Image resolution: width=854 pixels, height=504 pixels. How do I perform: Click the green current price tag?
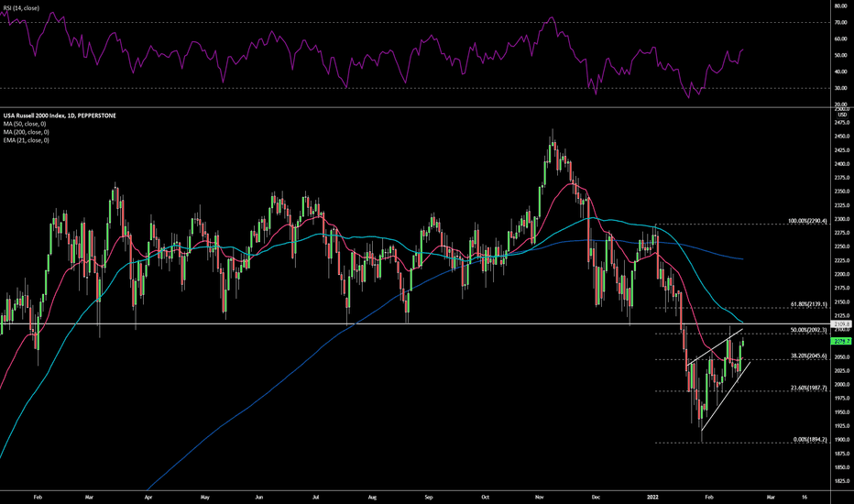841,341
